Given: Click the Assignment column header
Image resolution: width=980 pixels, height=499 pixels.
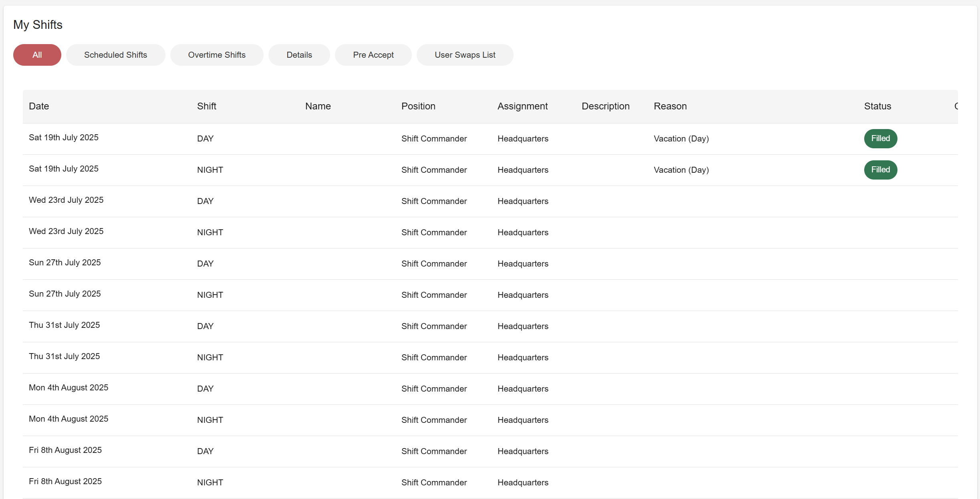Looking at the screenshot, I should tap(522, 106).
